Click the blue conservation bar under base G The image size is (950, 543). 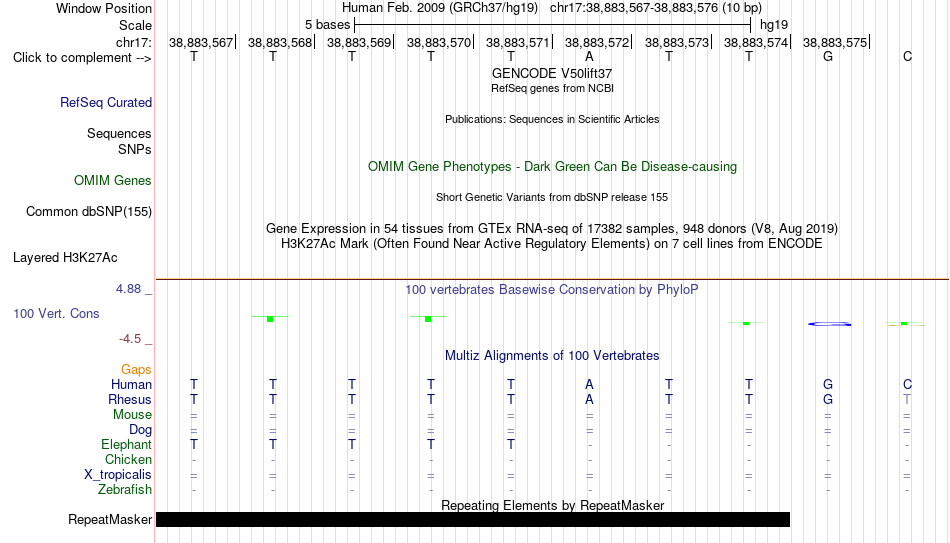tap(829, 324)
